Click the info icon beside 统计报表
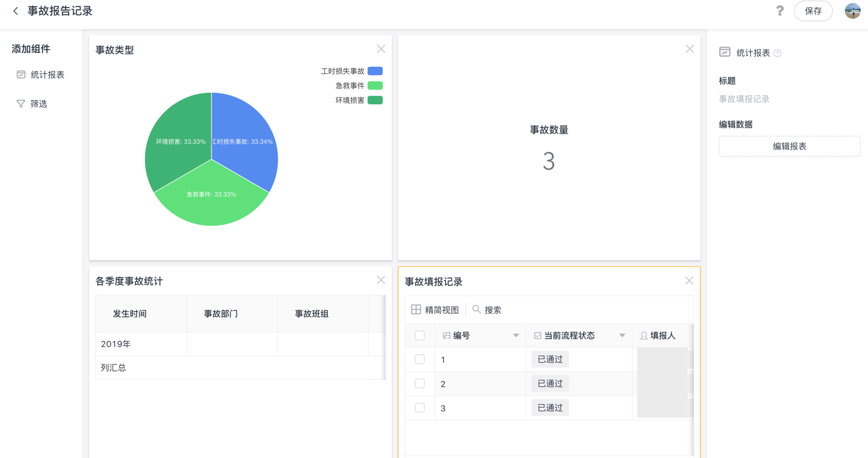Viewport: 868px width, 458px height. coord(777,53)
